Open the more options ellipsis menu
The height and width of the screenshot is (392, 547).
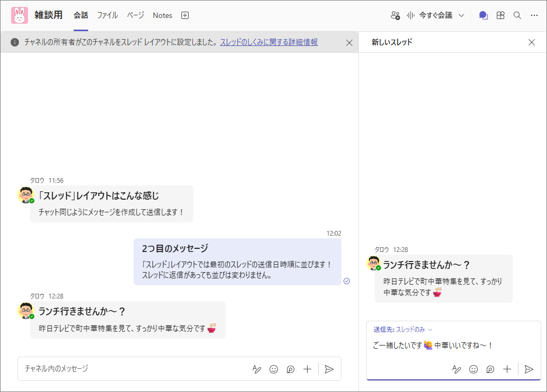tap(534, 15)
